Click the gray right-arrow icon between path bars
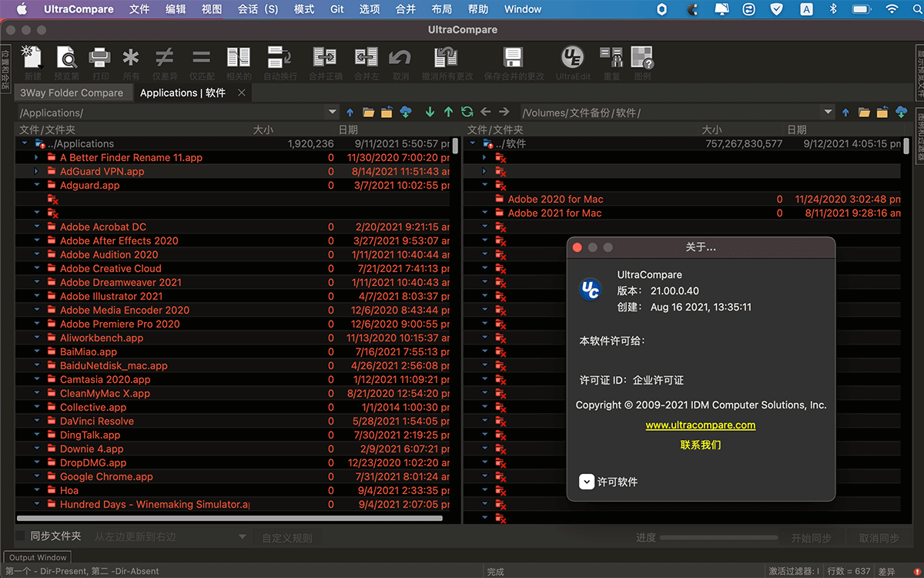924x578 pixels. point(504,113)
